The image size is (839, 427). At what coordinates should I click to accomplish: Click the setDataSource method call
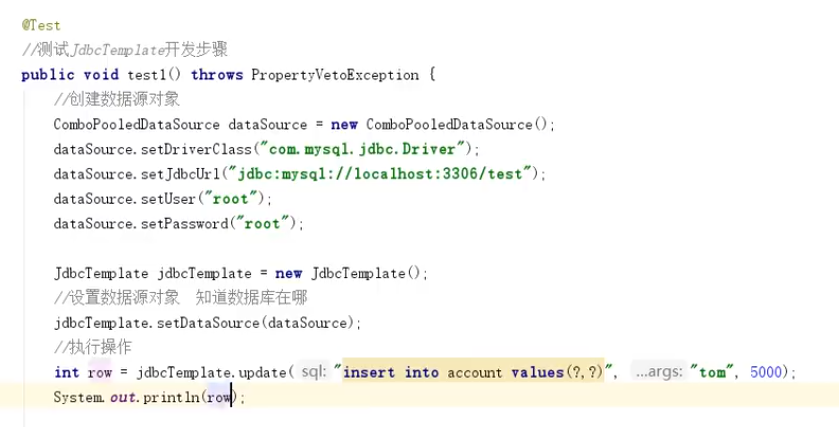coord(208,323)
